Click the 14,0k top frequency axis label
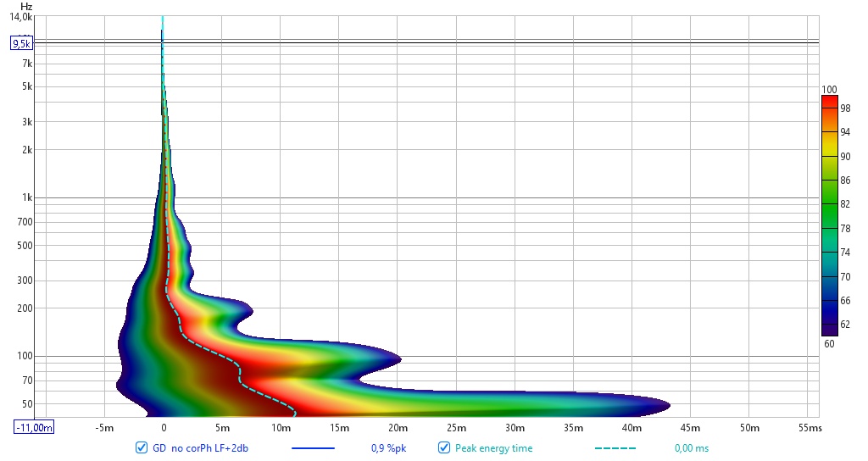This screenshot has height=461, width=868. (x=21, y=17)
